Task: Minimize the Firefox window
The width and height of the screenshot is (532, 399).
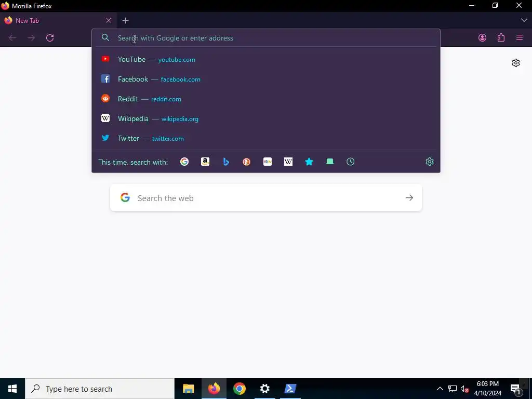Action: (472, 6)
